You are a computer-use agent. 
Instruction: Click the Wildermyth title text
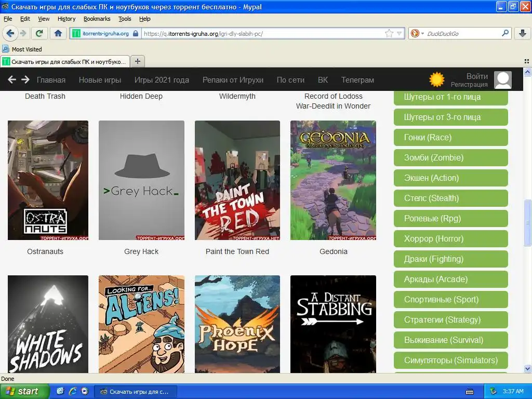(237, 96)
